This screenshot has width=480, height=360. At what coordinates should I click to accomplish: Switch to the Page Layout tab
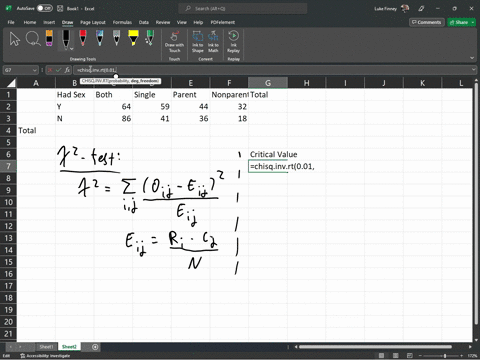93,22
